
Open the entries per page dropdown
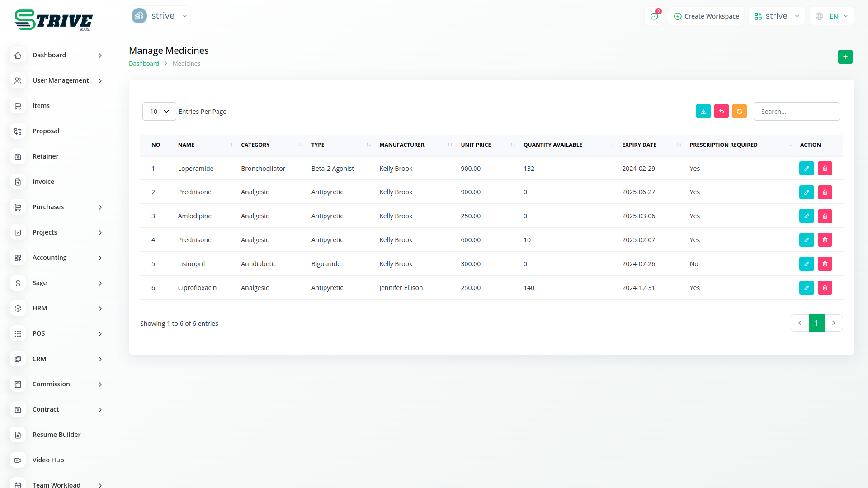(159, 112)
